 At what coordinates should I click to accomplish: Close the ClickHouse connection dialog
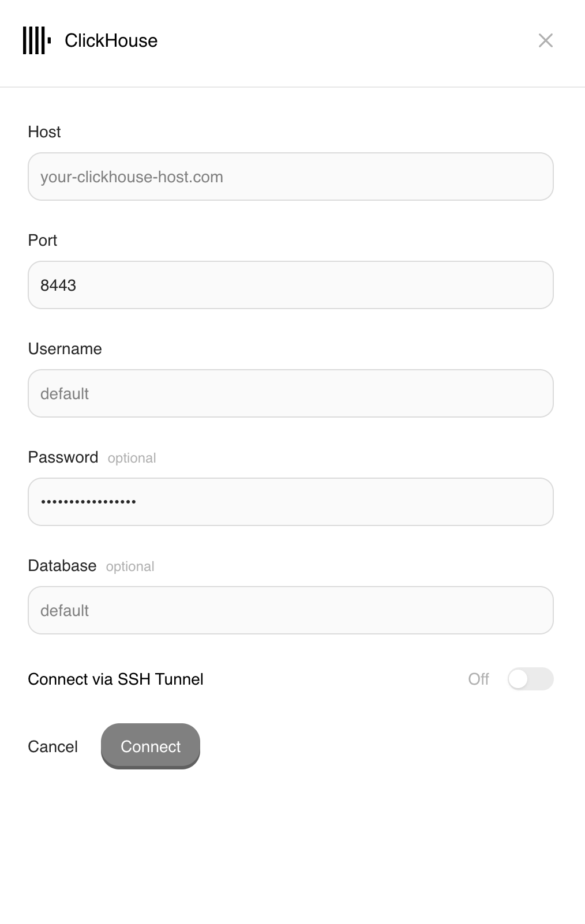pos(546,40)
